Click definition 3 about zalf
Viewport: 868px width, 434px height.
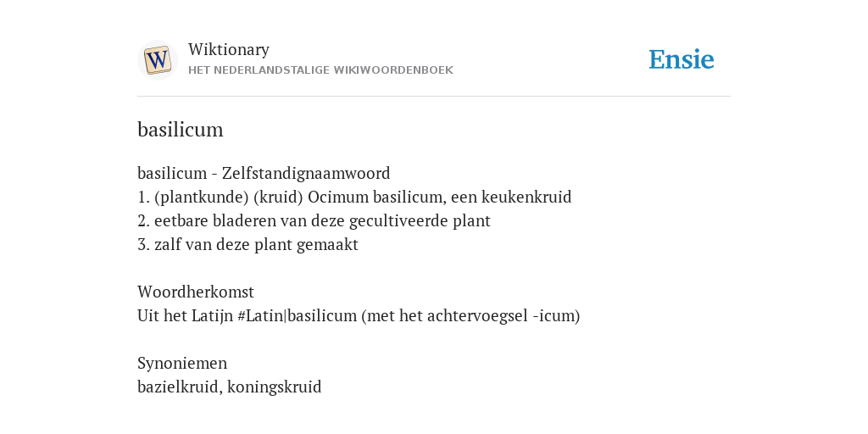pyautogui.click(x=248, y=245)
